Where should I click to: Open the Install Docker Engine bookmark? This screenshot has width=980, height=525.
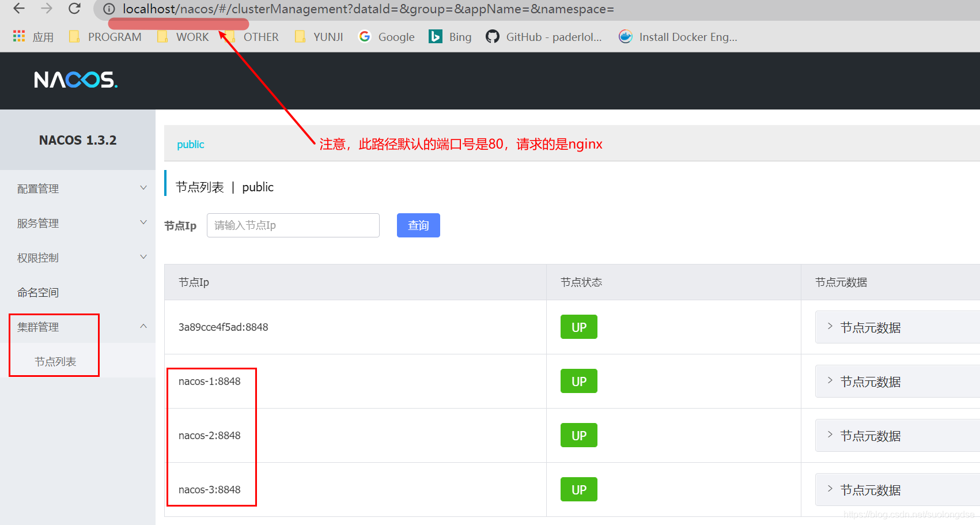[678, 37]
